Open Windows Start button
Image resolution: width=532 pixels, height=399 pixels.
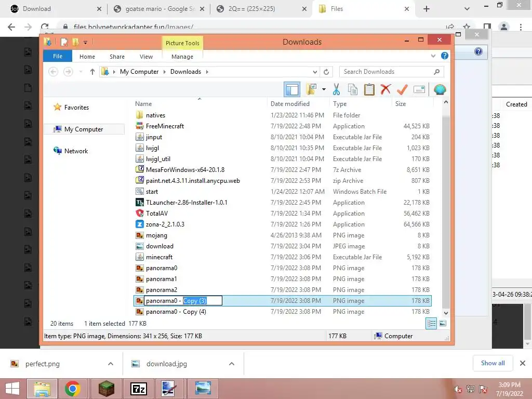tap(12, 389)
